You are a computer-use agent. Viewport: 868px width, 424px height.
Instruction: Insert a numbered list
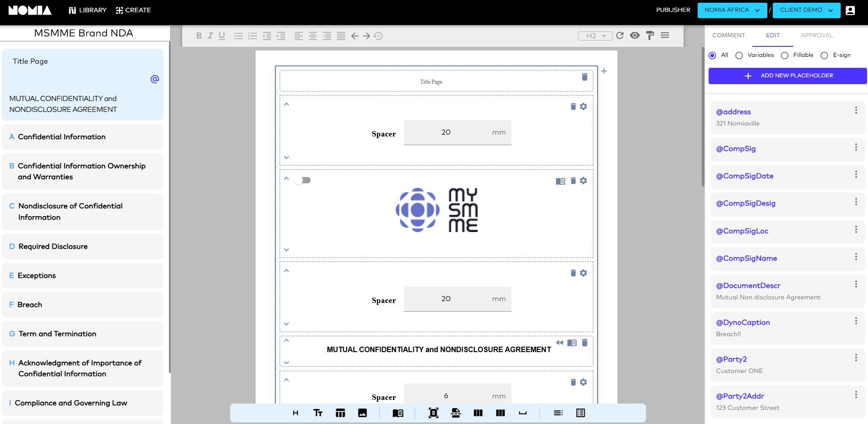click(252, 35)
